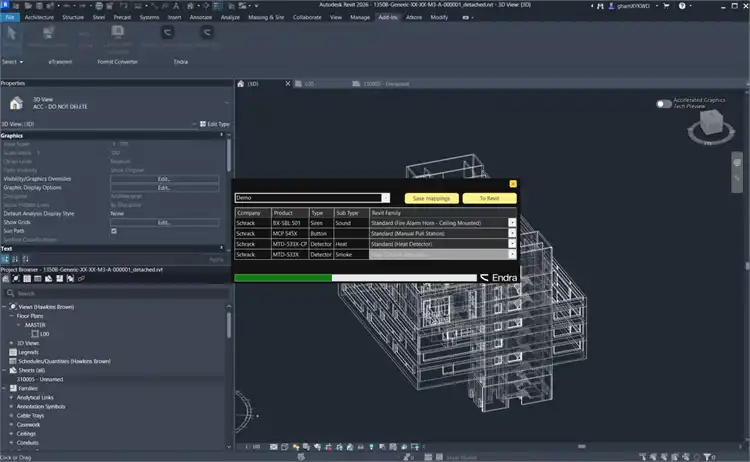This screenshot has width=750, height=462.
Task: Click the Visual Style icon in view control bar
Action: tap(285, 447)
